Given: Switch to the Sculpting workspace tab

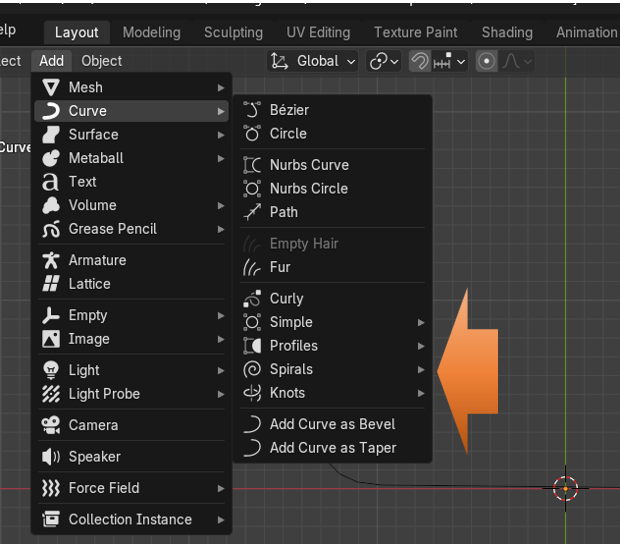Looking at the screenshot, I should coord(233,32).
